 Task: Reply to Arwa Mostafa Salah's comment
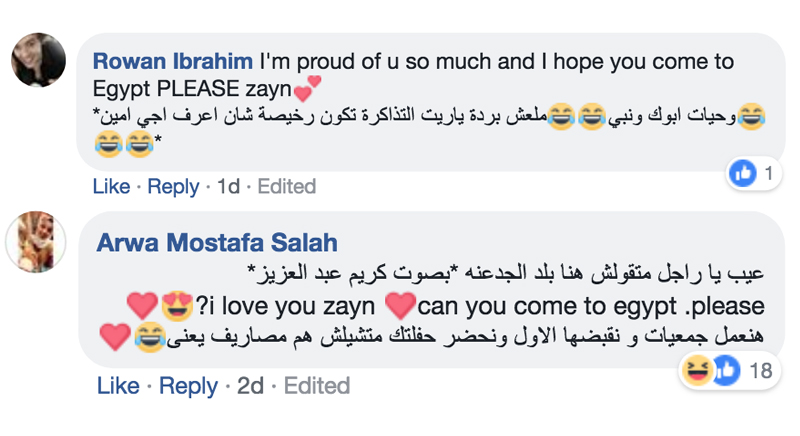pos(188,385)
